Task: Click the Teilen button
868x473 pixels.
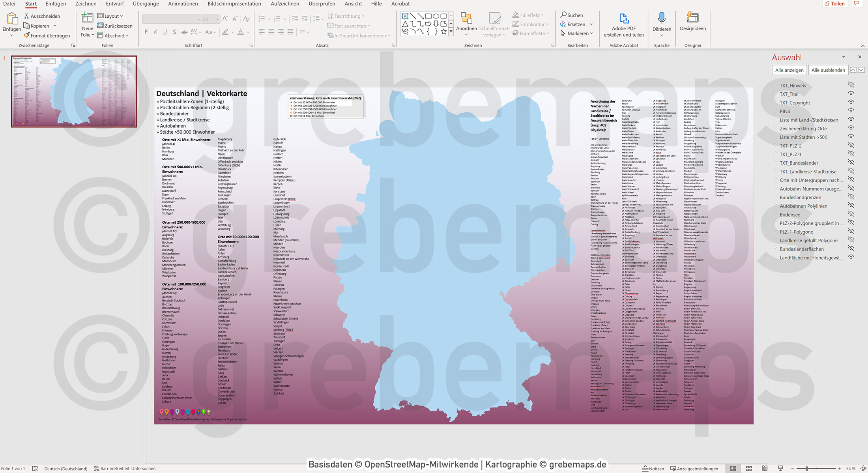Action: tap(835, 4)
